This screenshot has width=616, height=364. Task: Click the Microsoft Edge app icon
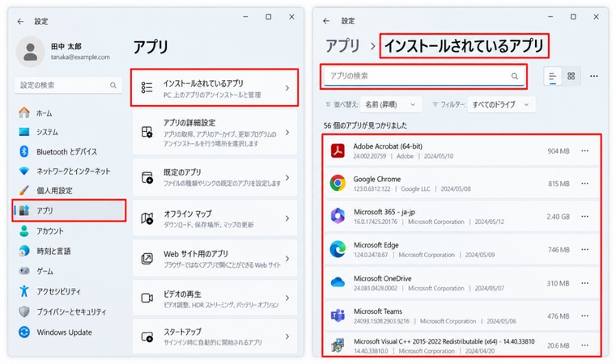coord(338,249)
